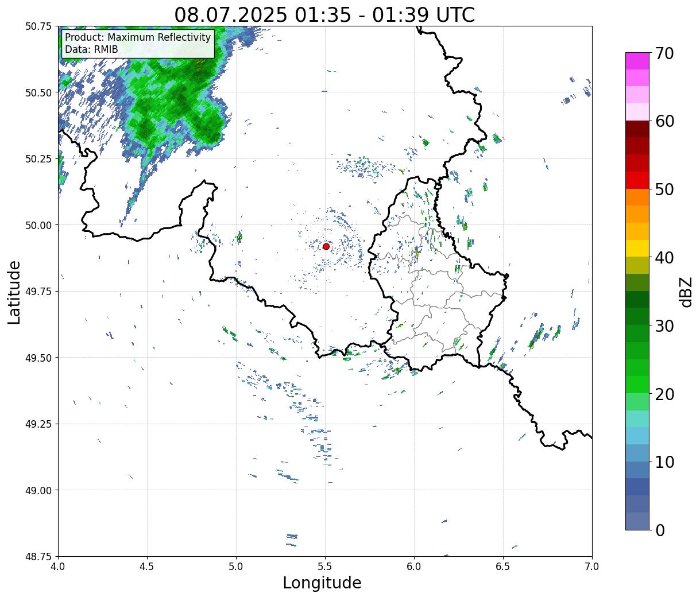Click the latitude tick label 50.75

[x=38, y=26]
